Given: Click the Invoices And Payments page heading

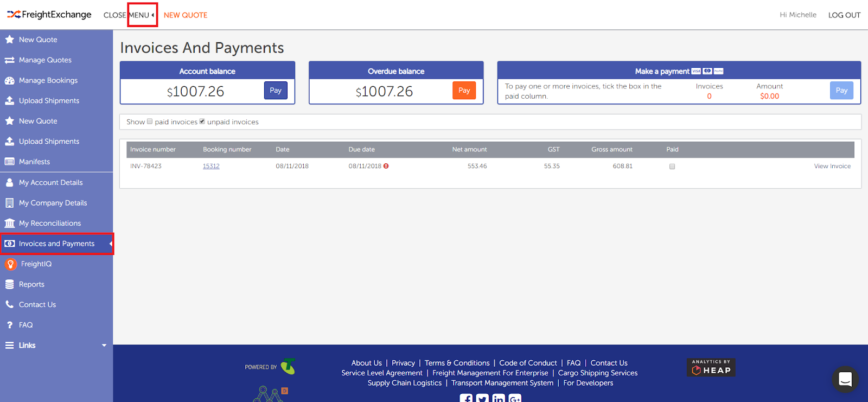Looking at the screenshot, I should pos(202,48).
